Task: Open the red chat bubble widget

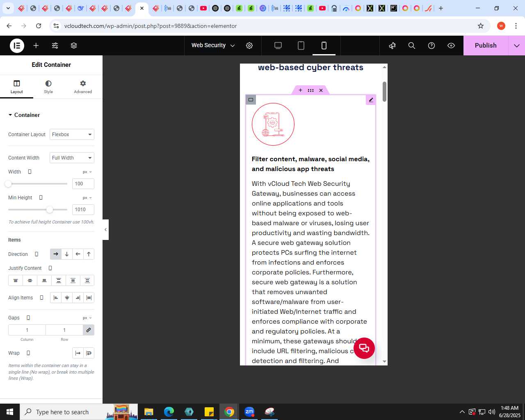Action: tap(364, 348)
